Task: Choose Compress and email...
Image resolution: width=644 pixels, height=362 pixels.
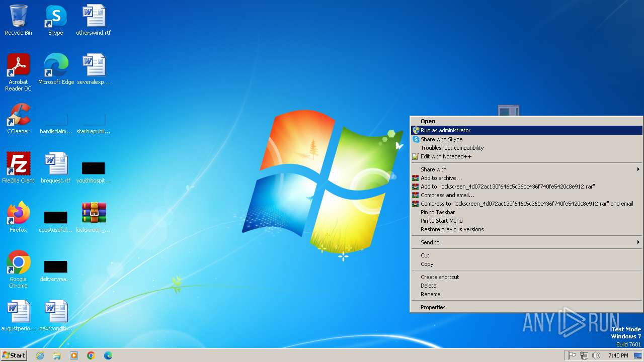Action: click(527, 195)
